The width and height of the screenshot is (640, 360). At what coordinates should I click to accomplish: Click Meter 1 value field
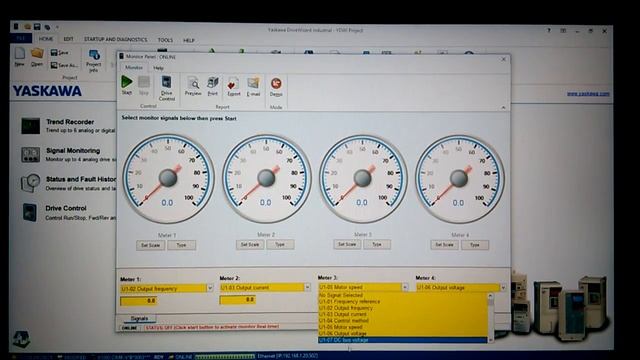pyautogui.click(x=138, y=301)
